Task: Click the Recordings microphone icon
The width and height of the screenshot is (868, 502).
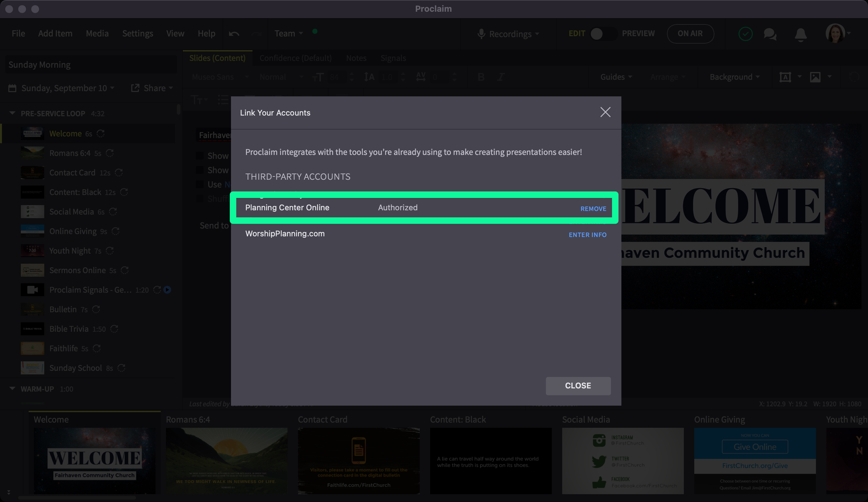Action: click(x=481, y=34)
